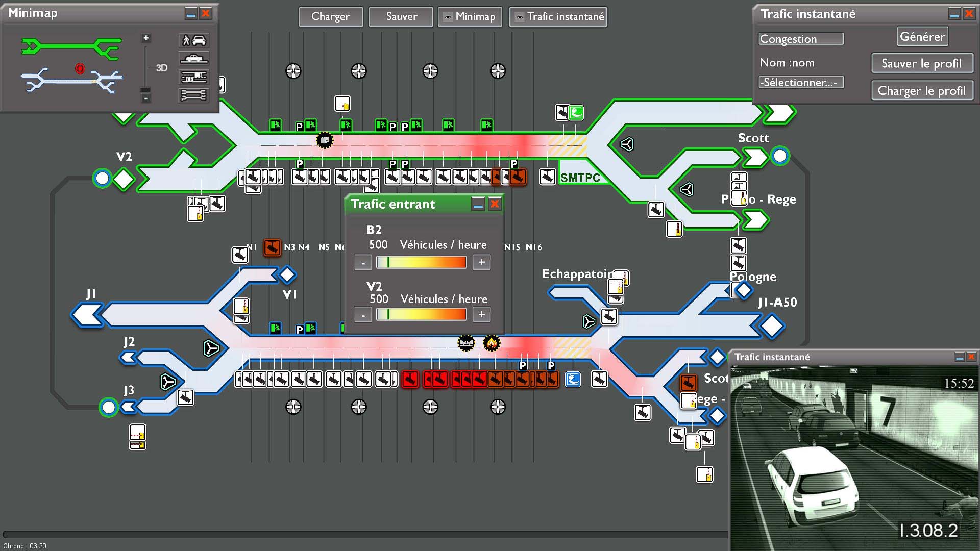
Task: Click the barrier icon above the upper tunnel
Action: click(x=342, y=104)
